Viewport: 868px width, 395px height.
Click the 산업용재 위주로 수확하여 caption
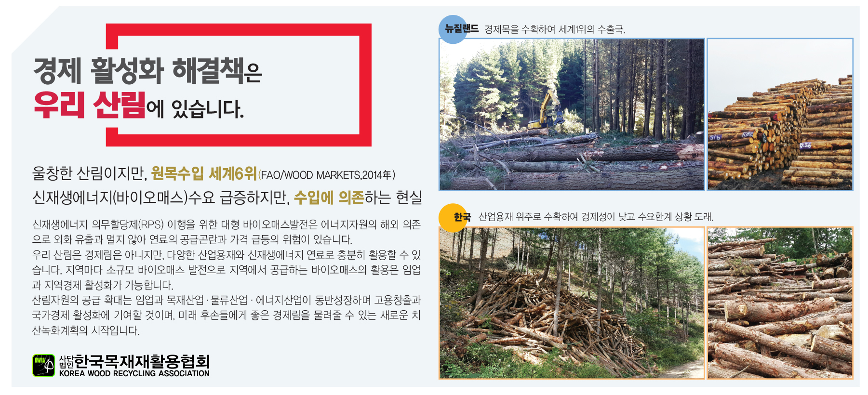596,217
